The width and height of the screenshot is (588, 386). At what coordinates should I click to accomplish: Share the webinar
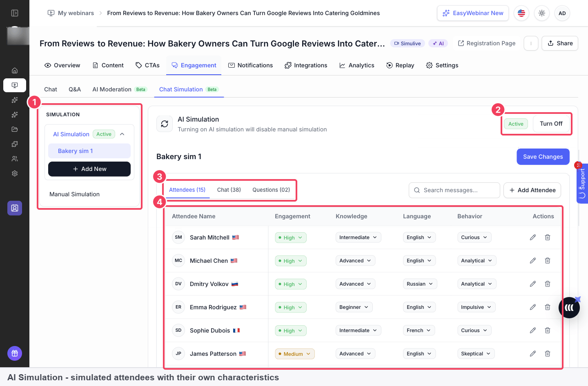(560, 43)
